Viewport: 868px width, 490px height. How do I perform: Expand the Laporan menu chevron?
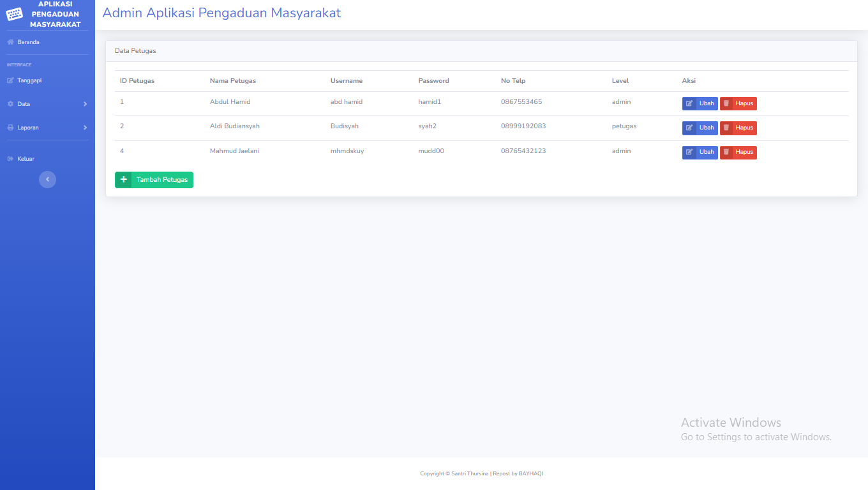point(85,128)
